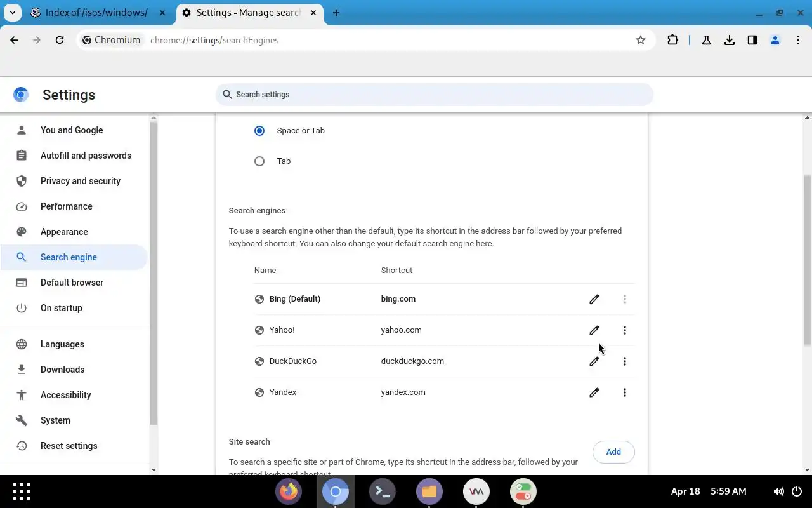Screen dimensions: 812x508
Task: Edit the Bing search engine entry
Action: (x=594, y=299)
